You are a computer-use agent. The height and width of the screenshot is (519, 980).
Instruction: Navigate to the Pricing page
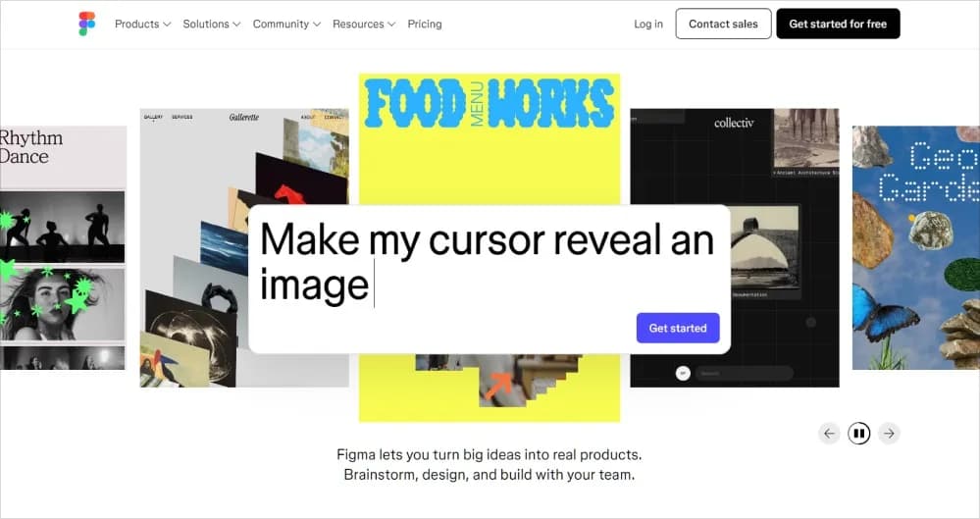(424, 24)
